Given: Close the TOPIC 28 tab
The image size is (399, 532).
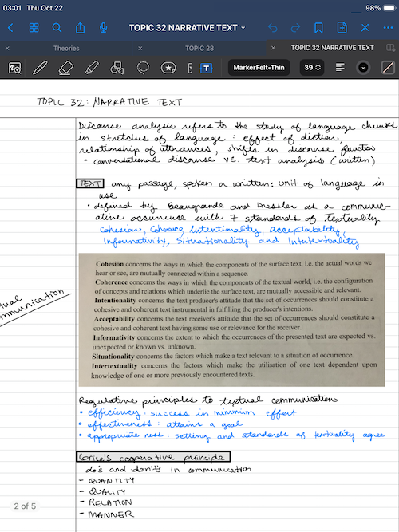Looking at the screenshot, I should (x=140, y=48).
